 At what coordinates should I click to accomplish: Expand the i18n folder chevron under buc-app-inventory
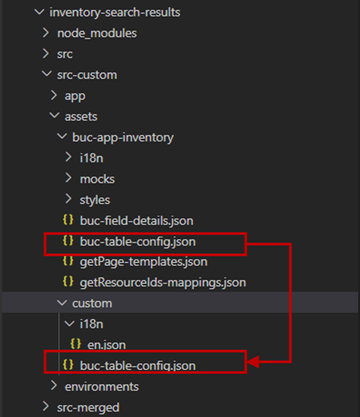coord(68,157)
